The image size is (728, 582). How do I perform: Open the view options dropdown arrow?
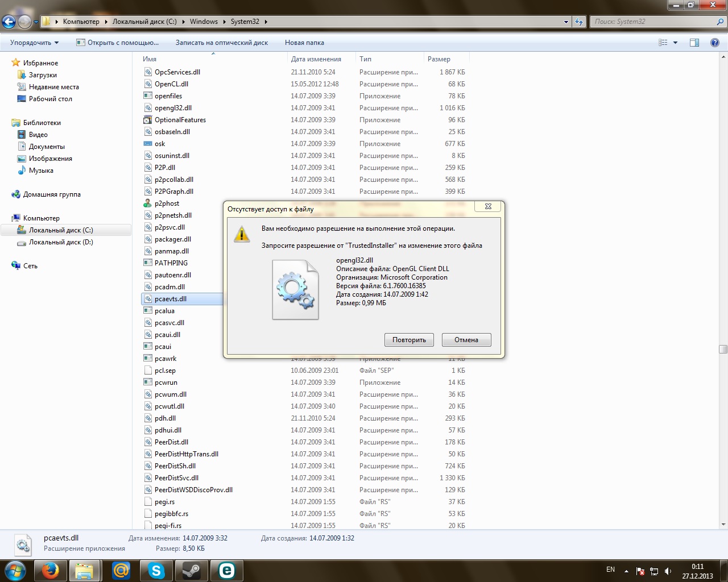[x=676, y=43]
